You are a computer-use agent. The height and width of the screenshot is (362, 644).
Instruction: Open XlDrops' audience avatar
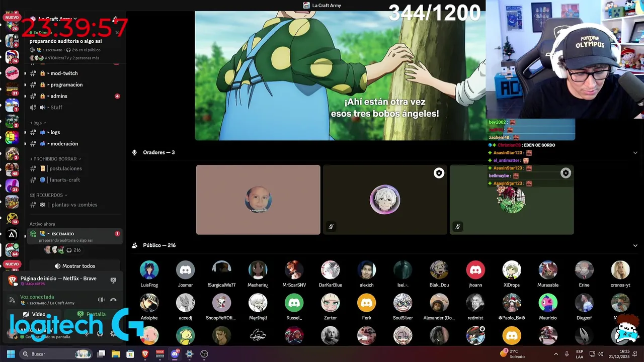(511, 270)
